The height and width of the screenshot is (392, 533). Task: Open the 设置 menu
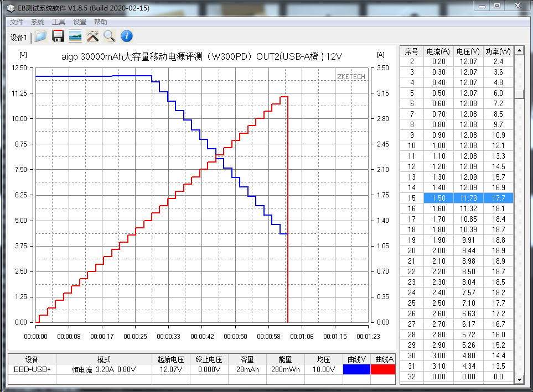click(x=80, y=22)
